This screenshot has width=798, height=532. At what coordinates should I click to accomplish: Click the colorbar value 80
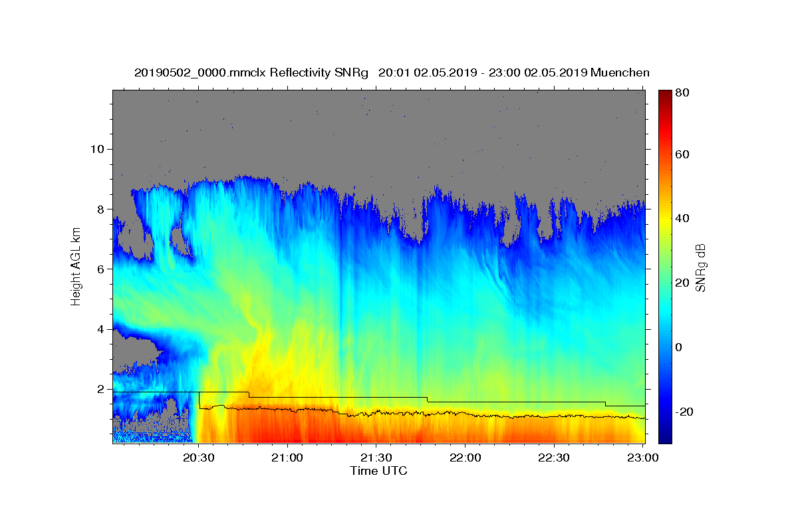tap(684, 92)
